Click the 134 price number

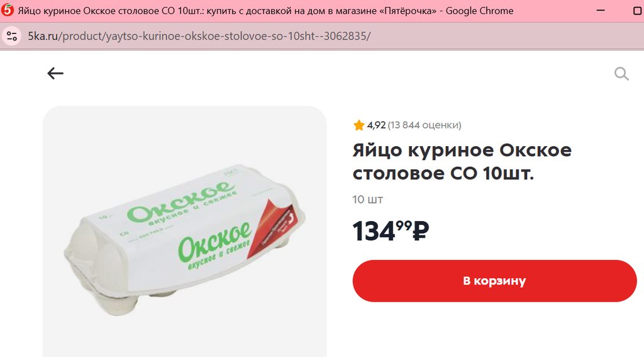coord(374,231)
